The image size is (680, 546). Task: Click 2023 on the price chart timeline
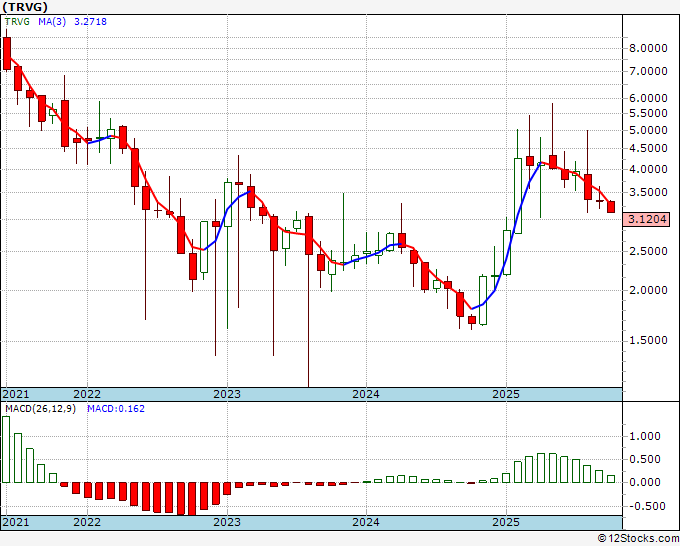coord(227,394)
